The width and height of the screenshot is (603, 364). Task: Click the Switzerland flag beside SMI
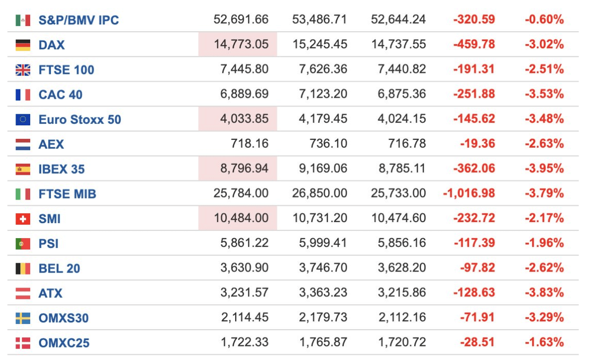click(23, 219)
